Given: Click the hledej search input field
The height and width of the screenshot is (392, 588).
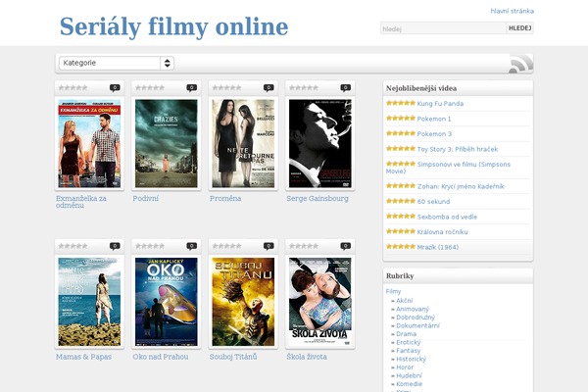Looking at the screenshot, I should click(442, 28).
